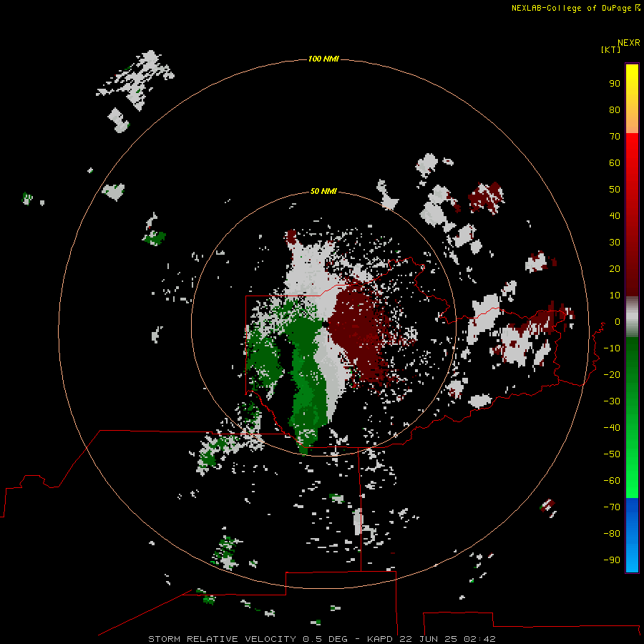Click the -60 value on the velocity scale

coord(612,481)
